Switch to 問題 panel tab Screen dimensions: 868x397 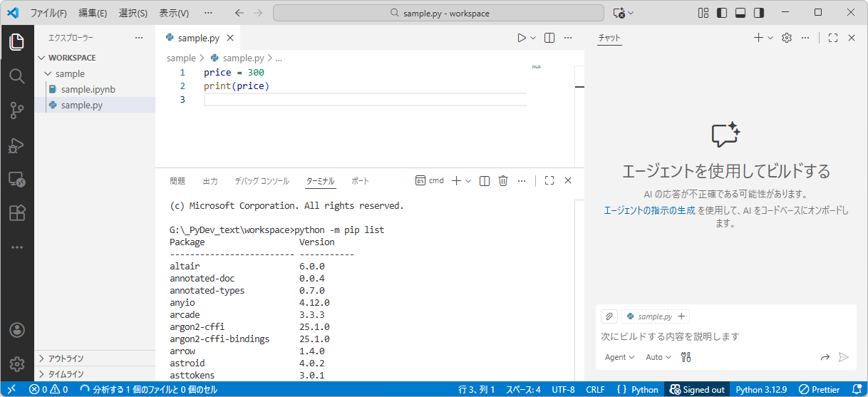tap(177, 181)
